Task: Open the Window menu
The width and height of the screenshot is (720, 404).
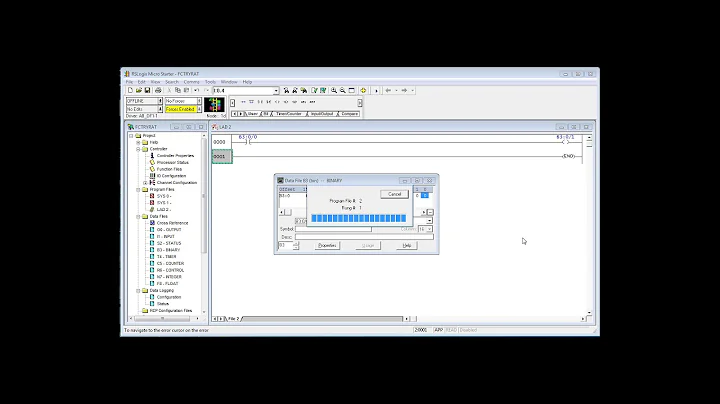Action: click(x=229, y=82)
